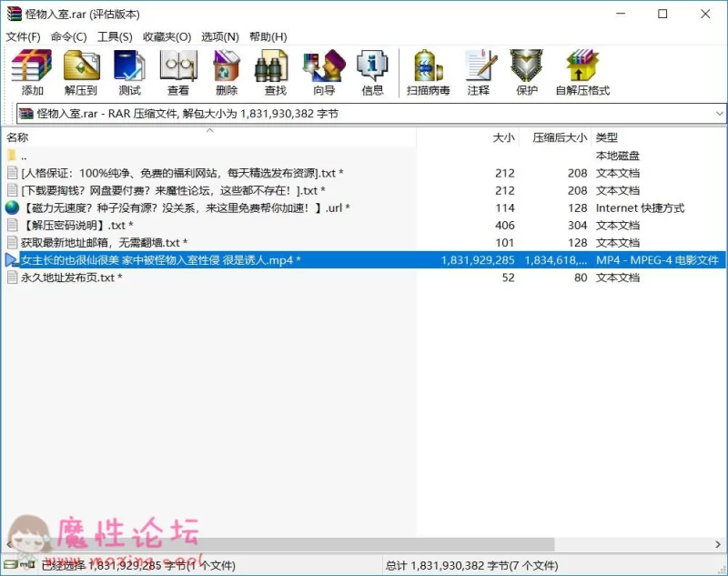Click size value 406 of password txt
The height and width of the screenshot is (576, 728).
pyautogui.click(x=505, y=225)
